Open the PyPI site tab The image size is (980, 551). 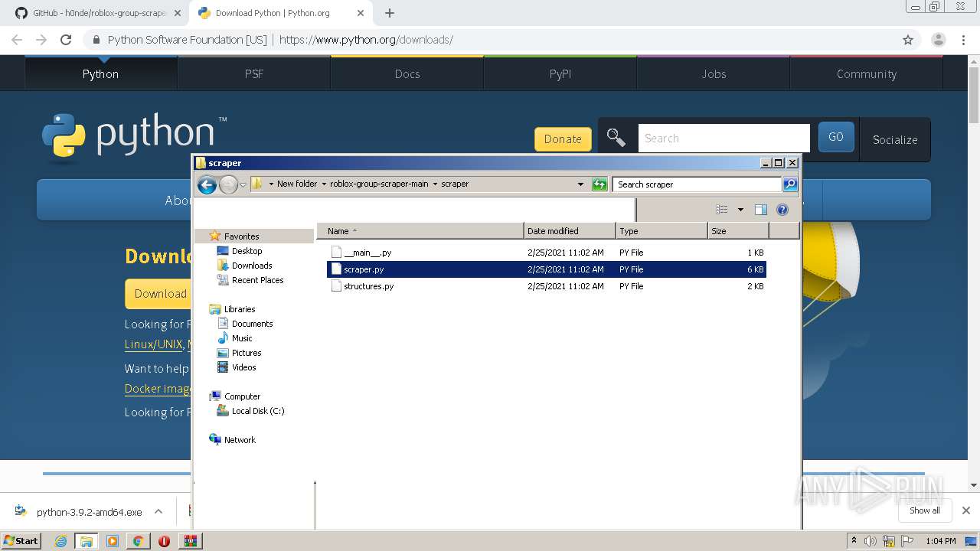[560, 73]
